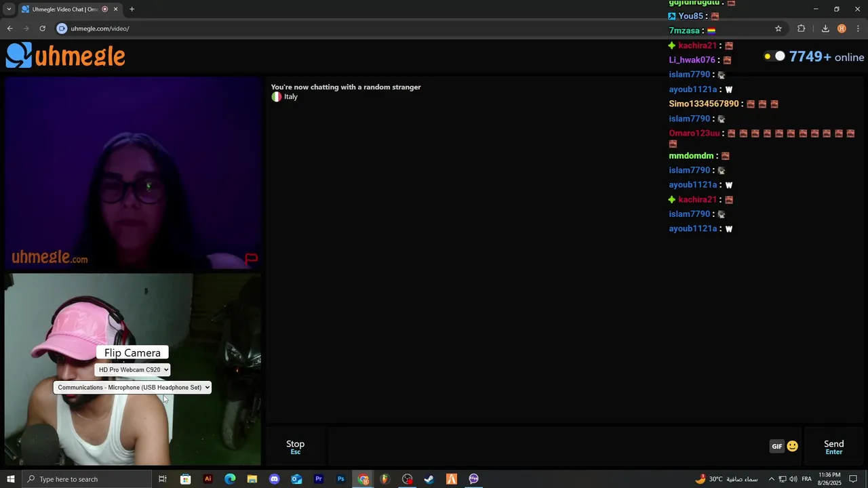Click the 7749+ online counter

[x=827, y=57]
